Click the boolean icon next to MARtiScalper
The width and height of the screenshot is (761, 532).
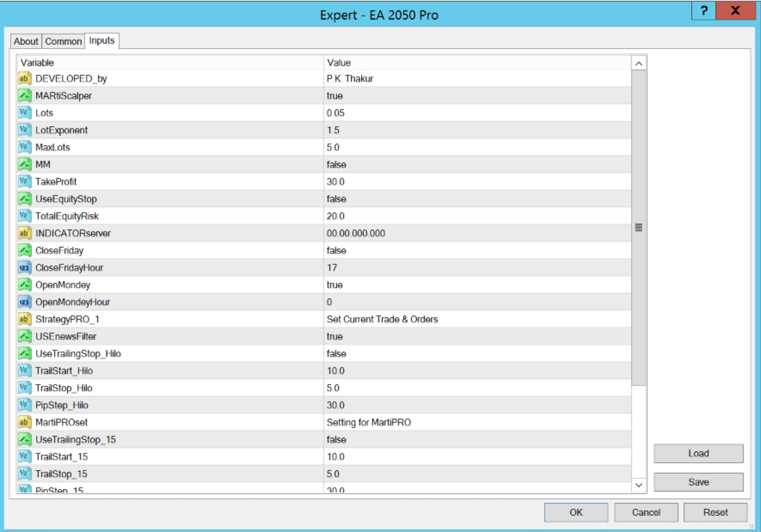(24, 96)
